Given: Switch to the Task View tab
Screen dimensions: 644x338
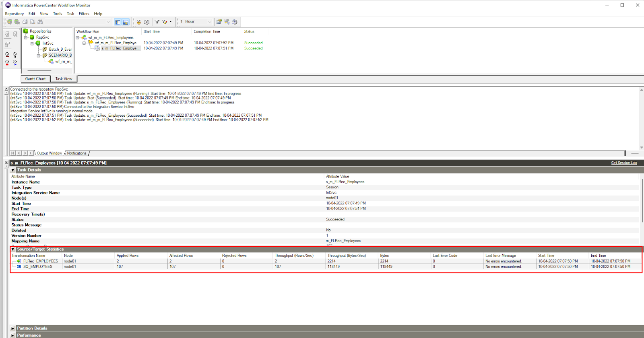Looking at the screenshot, I should pyautogui.click(x=64, y=79).
